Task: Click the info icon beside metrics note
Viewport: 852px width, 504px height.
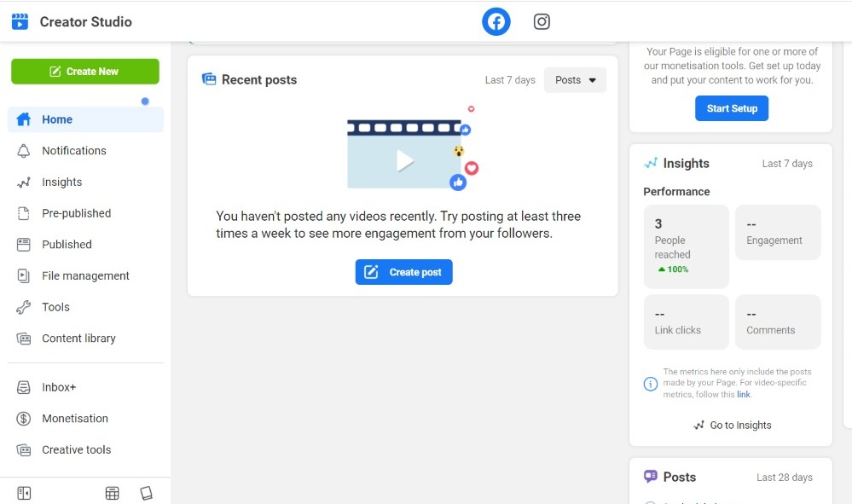Action: click(651, 384)
